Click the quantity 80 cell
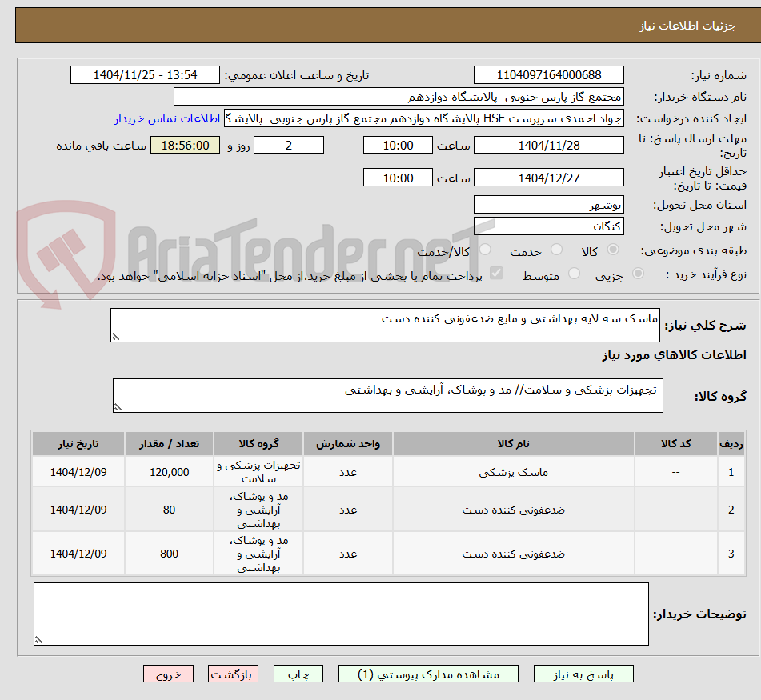Screen dimensions: 761x700 [169, 510]
